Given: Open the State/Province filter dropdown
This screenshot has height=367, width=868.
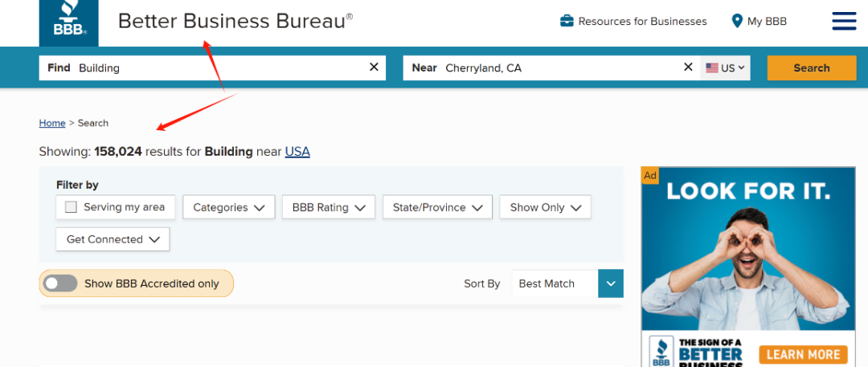Looking at the screenshot, I should 437,207.
